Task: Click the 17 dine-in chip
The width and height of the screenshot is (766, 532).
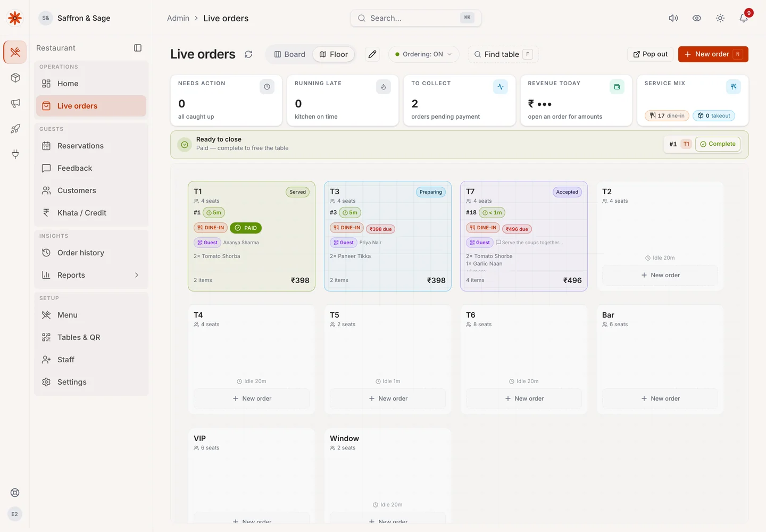Action: [667, 116]
